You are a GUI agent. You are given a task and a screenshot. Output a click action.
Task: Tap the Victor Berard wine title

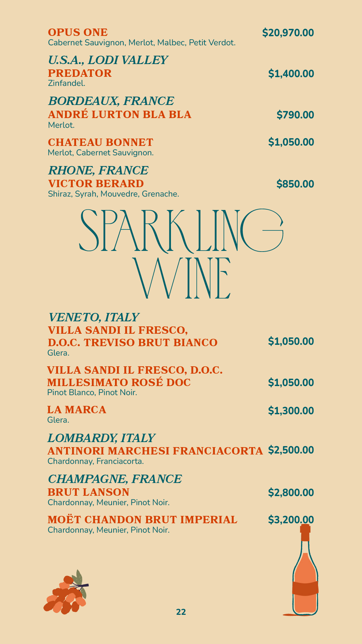tap(96, 184)
